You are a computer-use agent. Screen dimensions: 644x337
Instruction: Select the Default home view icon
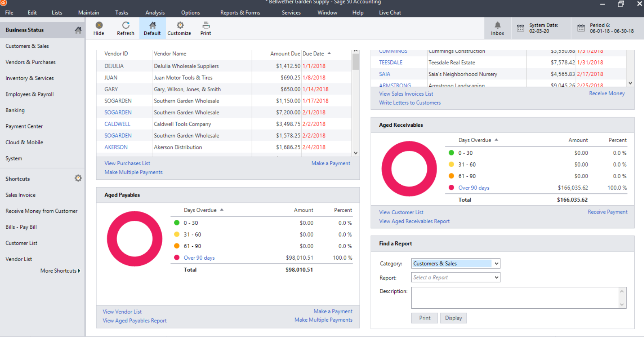[x=152, y=26]
